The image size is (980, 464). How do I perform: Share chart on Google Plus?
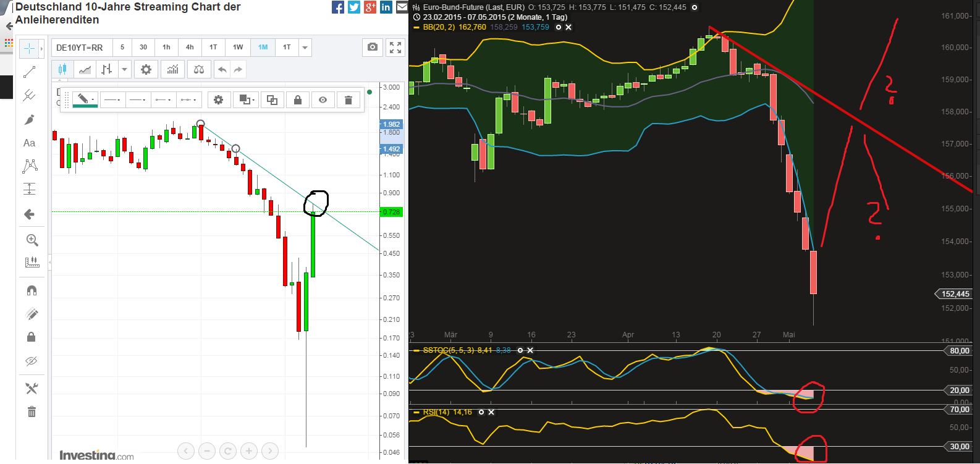(x=370, y=7)
